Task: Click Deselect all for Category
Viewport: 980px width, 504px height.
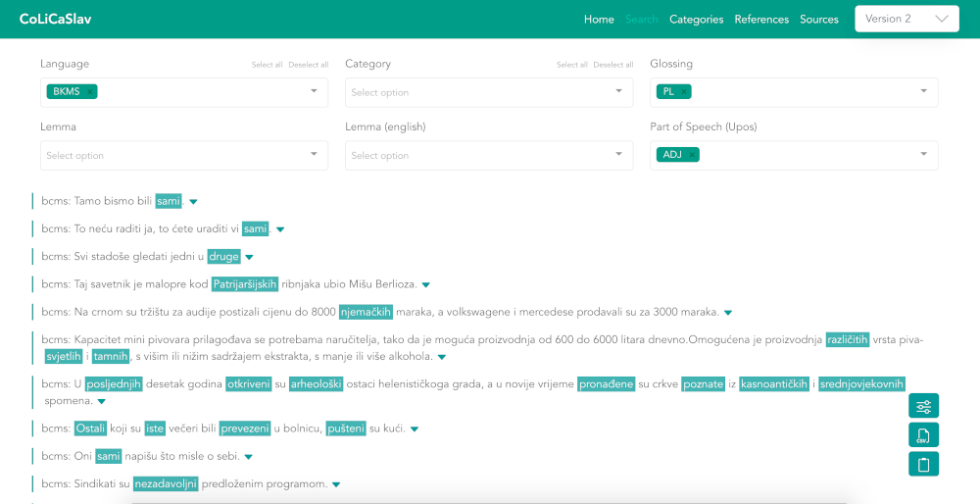Action: [612, 66]
